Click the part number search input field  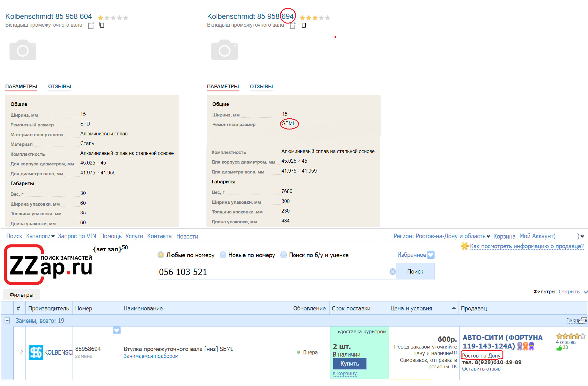pyautogui.click(x=273, y=272)
